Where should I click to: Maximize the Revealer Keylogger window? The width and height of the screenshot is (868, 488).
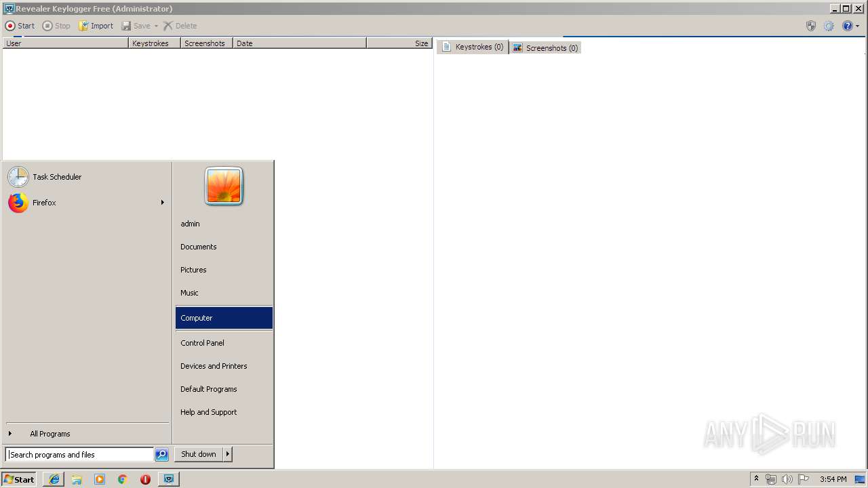pyautogui.click(x=846, y=9)
